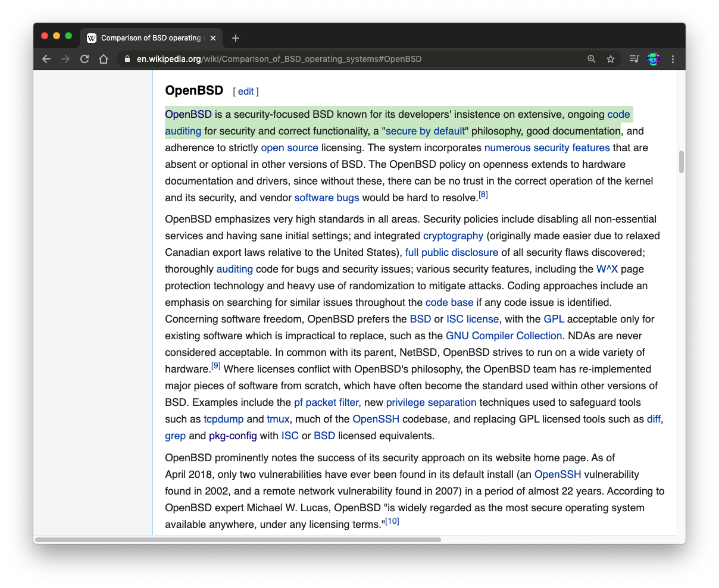This screenshot has height=588, width=719.
Task: Open the W^X link
Action: [x=607, y=269]
